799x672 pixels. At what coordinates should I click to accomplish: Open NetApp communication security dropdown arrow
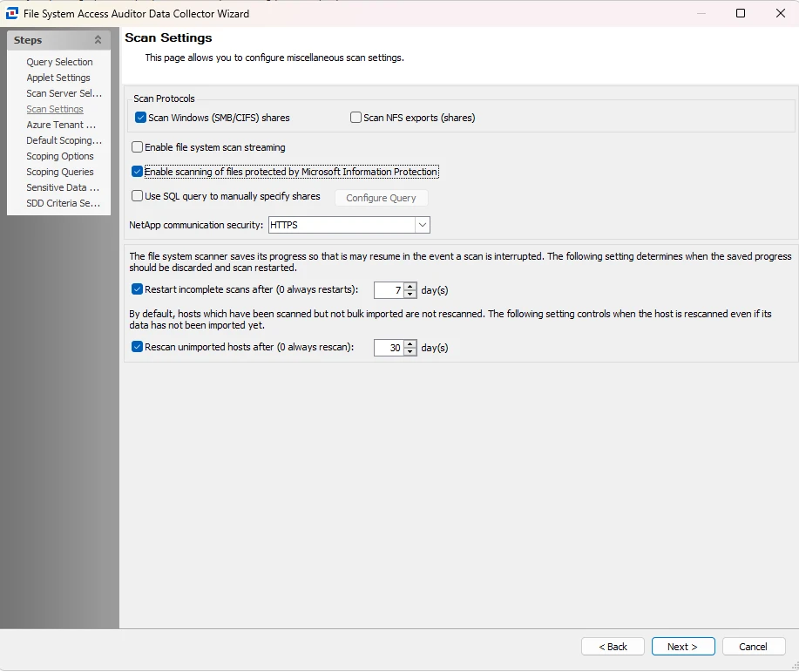[x=423, y=225]
